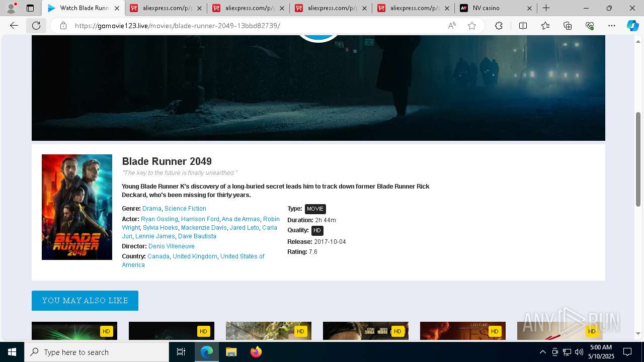The width and height of the screenshot is (644, 362).
Task: Click the page vertical scrollbar thumb
Action: point(638,159)
